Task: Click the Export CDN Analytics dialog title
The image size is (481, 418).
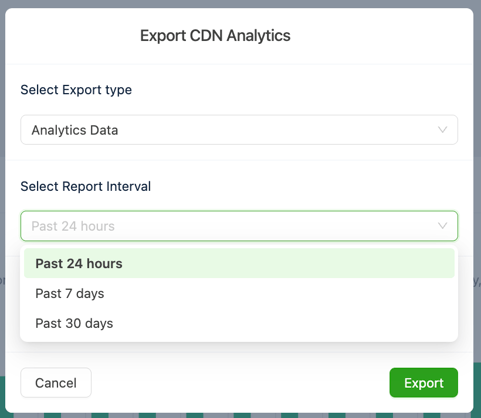Action: tap(215, 36)
